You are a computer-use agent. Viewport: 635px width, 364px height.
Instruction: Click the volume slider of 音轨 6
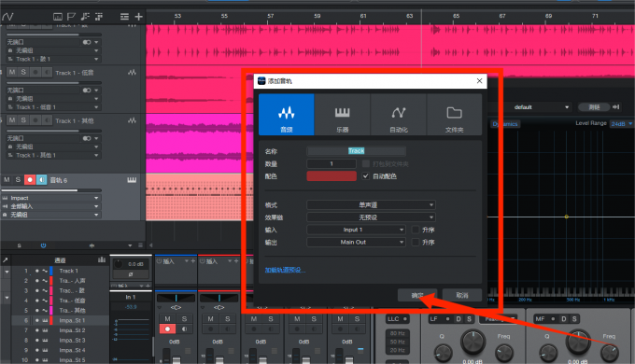tap(51, 190)
